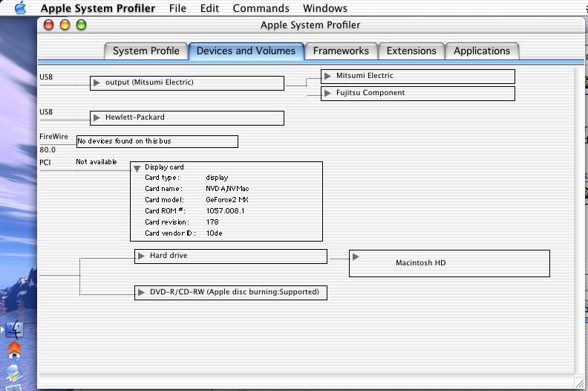Viewport: 588px width, 391px height.
Task: Click the 'GeForce2 MX' card model value
Action: [227, 200]
